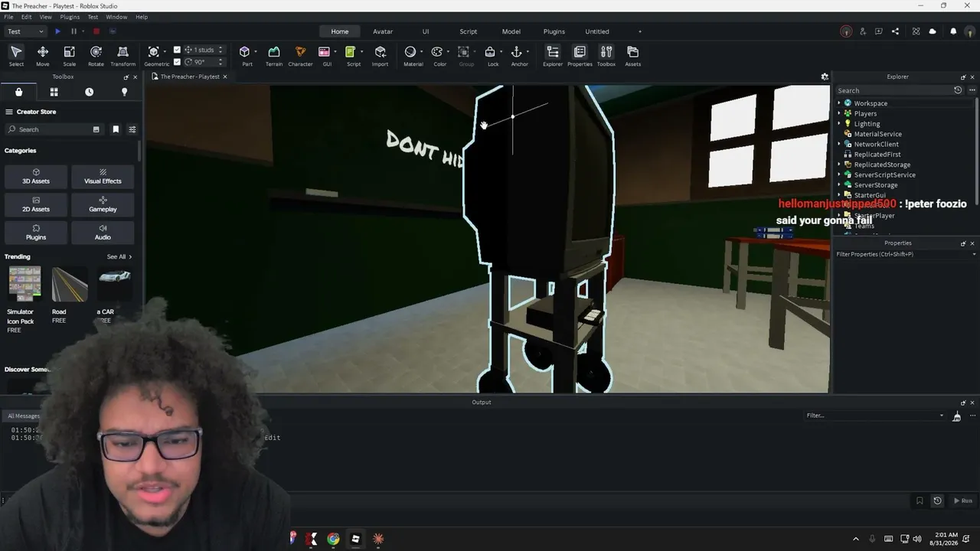Screen dimensions: 980x551
Task: Lock the selected object
Action: (491, 56)
